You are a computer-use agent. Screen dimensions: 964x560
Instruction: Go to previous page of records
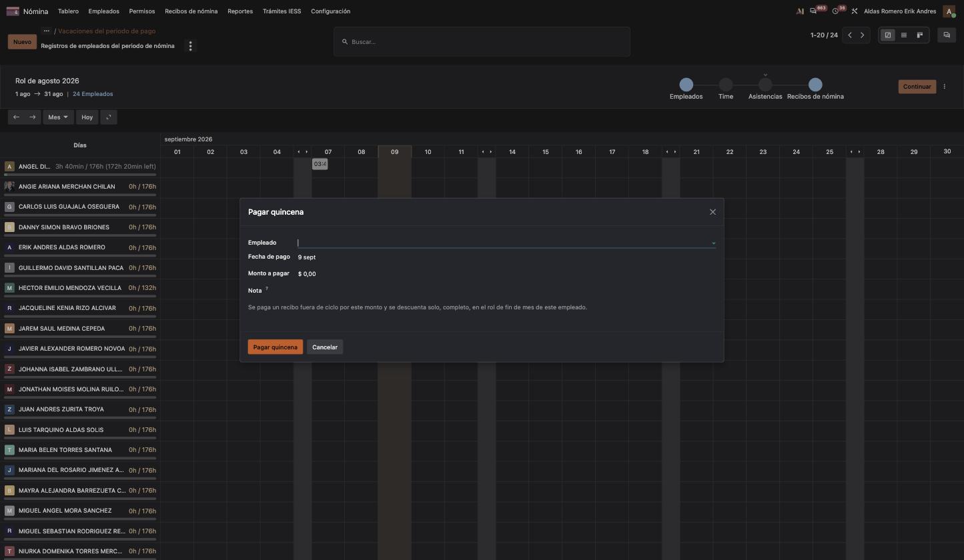[x=850, y=35]
